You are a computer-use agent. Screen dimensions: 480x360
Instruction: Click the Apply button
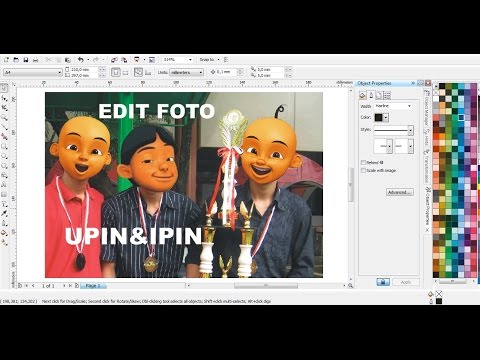pos(406,282)
